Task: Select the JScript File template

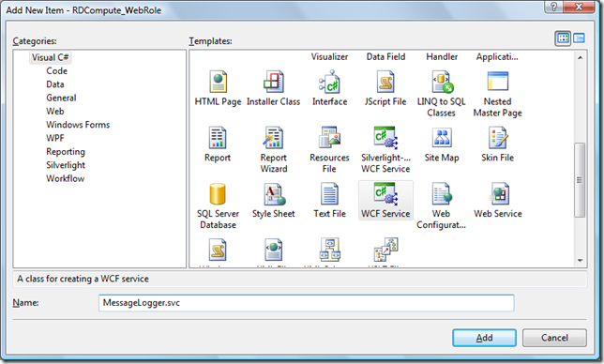Action: [385, 88]
